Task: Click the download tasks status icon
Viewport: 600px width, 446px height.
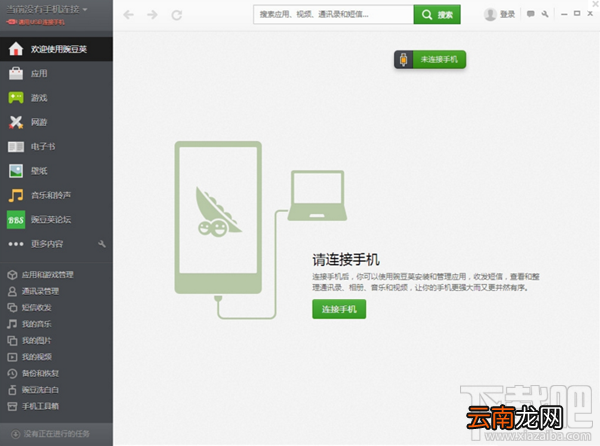Action: coord(15,434)
